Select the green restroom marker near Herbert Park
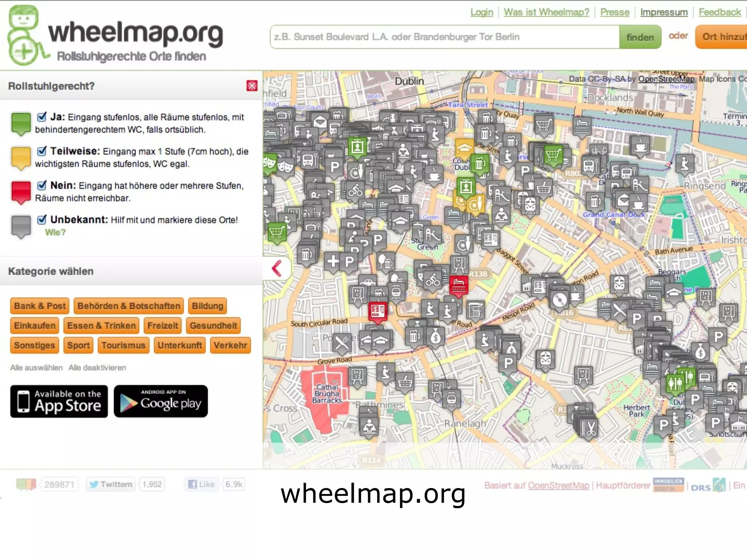The height and width of the screenshot is (560, 747). 675,384
